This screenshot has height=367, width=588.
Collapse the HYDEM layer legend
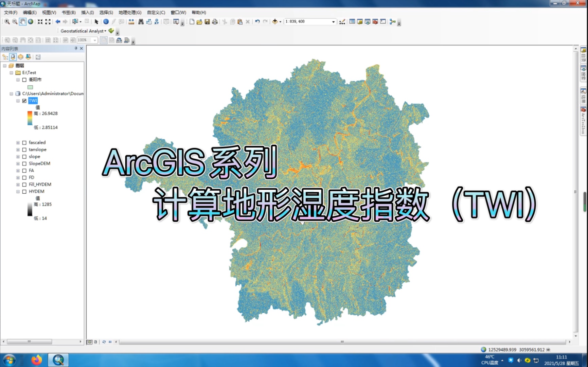click(18, 192)
